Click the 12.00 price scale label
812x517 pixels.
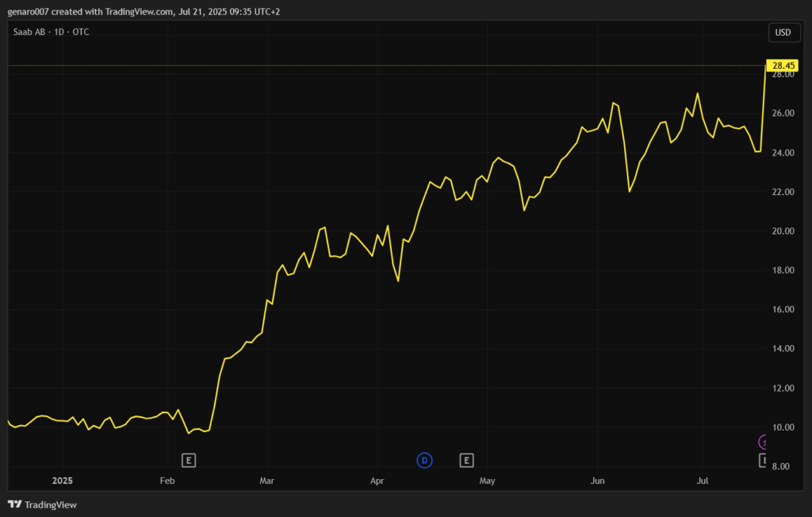click(783, 389)
